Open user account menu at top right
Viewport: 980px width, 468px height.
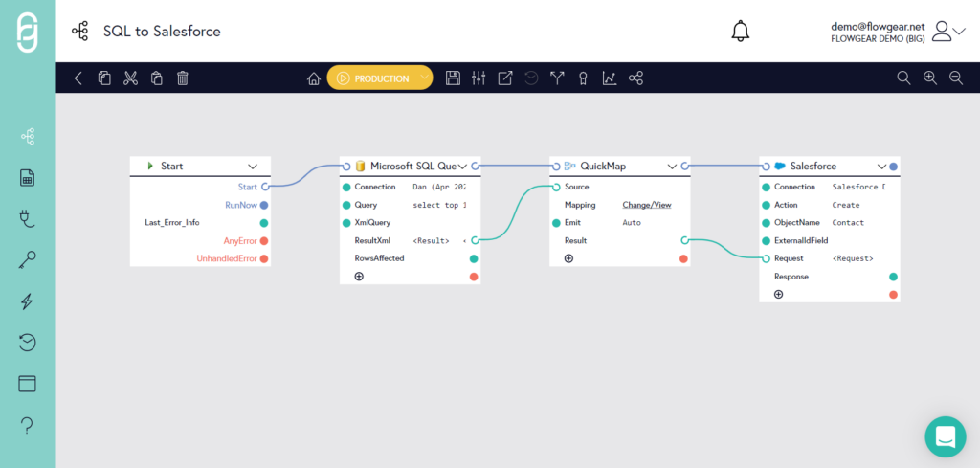(x=948, y=32)
